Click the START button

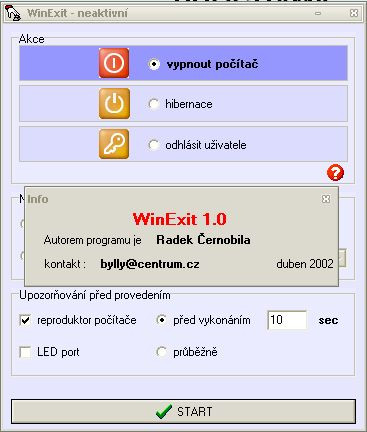click(x=183, y=412)
